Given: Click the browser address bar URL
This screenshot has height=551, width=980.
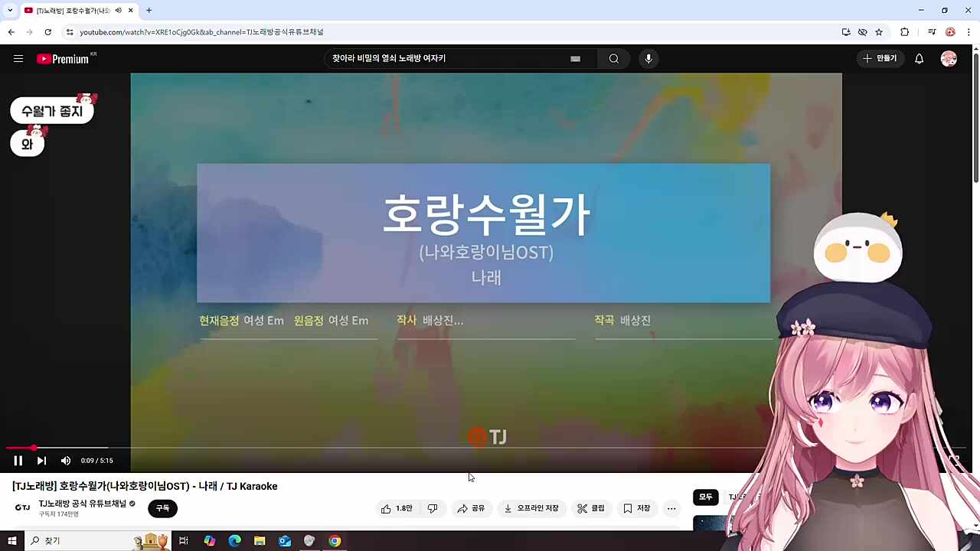Looking at the screenshot, I should 201,32.
